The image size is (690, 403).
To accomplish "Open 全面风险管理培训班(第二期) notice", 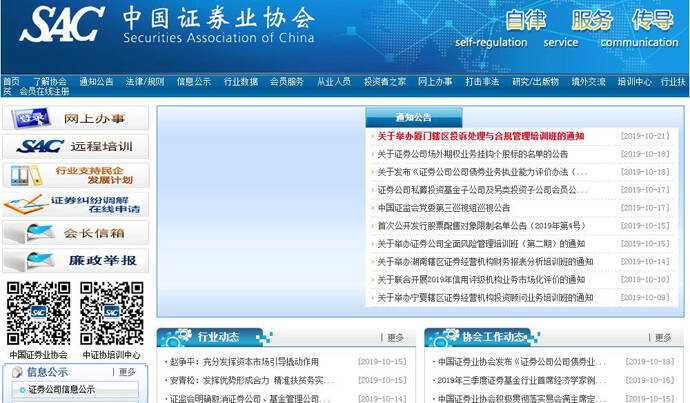I will click(x=481, y=244).
